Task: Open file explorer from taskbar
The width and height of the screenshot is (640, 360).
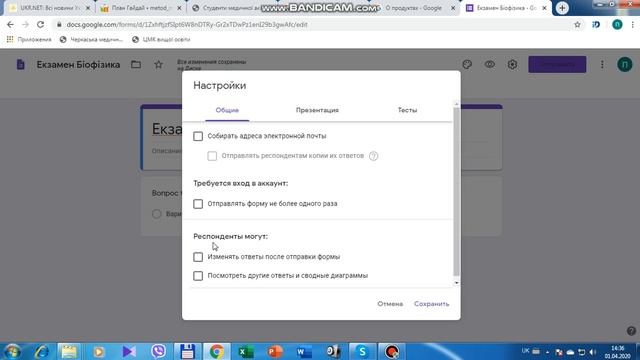Action: [x=69, y=351]
